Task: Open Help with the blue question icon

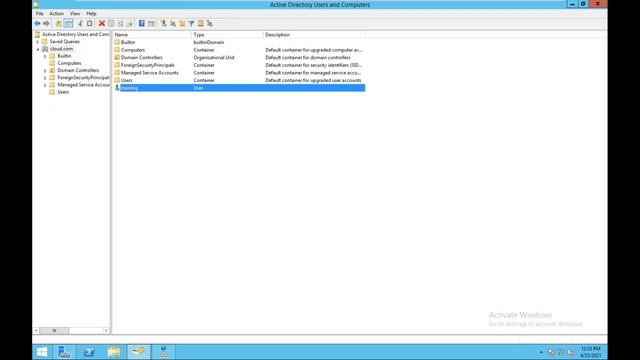Action: tap(142, 24)
